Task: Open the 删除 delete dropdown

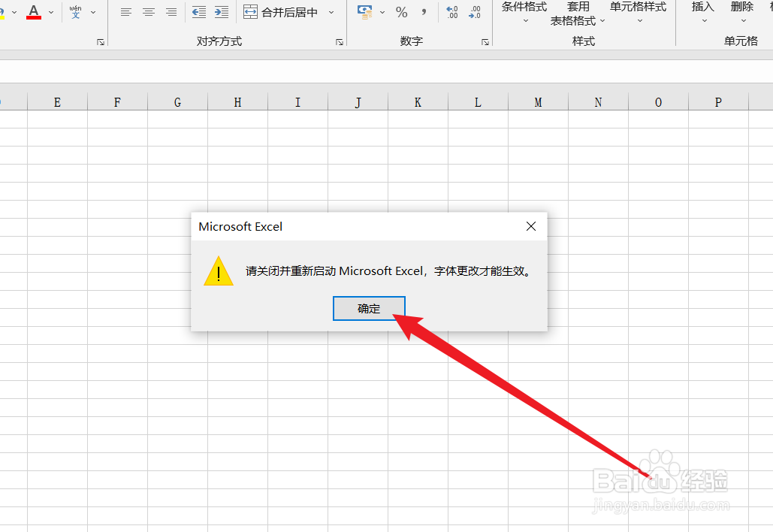Action: click(x=742, y=13)
